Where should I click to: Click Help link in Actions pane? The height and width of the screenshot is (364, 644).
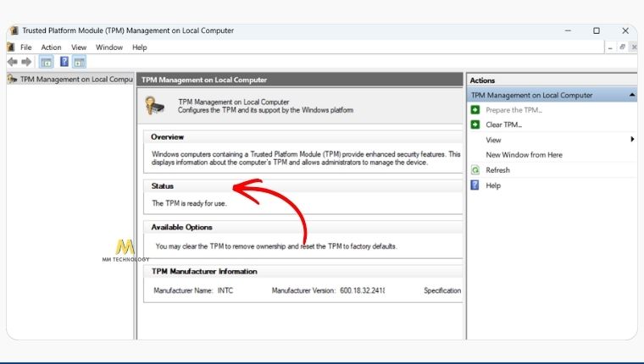pos(493,185)
